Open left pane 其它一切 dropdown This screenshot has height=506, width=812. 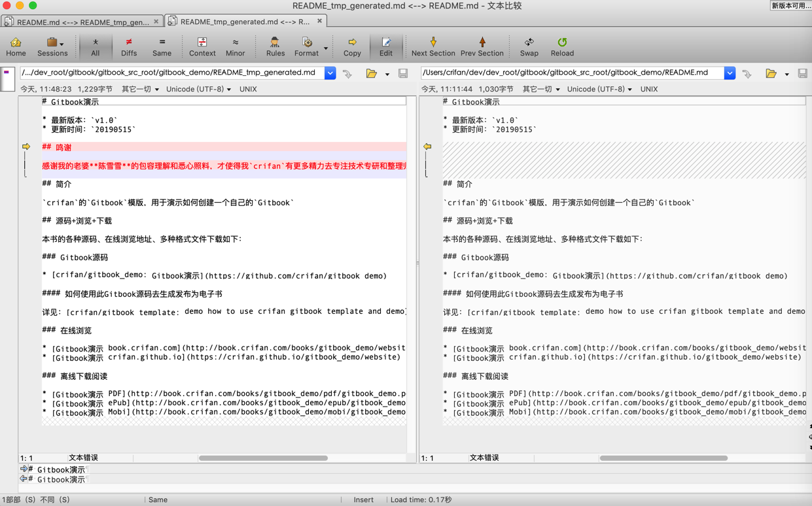(140, 89)
